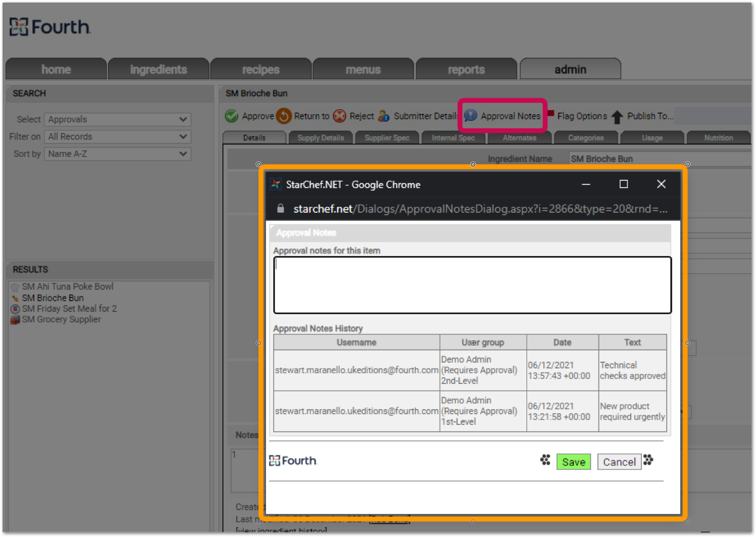Select SM Brioche Bun in the results list
The height and width of the screenshot is (537, 756).
(52, 298)
